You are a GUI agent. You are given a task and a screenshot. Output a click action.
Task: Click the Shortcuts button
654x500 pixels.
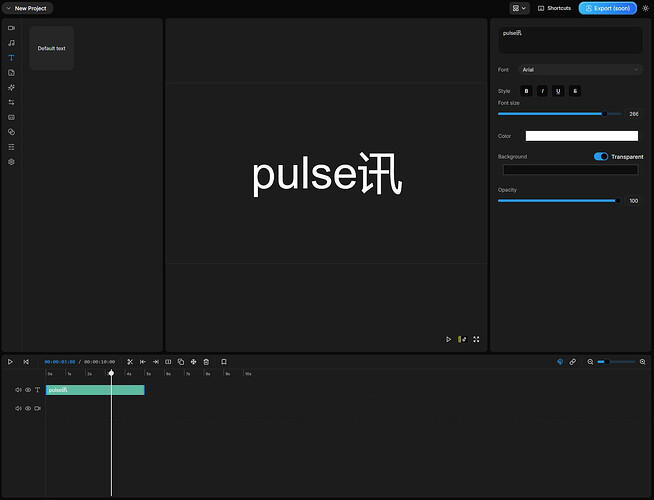coord(554,8)
